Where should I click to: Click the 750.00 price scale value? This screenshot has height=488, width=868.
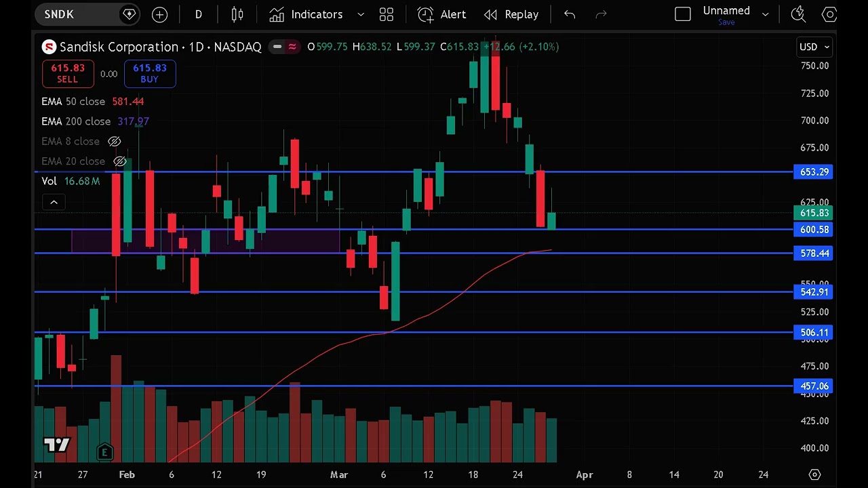(x=814, y=66)
